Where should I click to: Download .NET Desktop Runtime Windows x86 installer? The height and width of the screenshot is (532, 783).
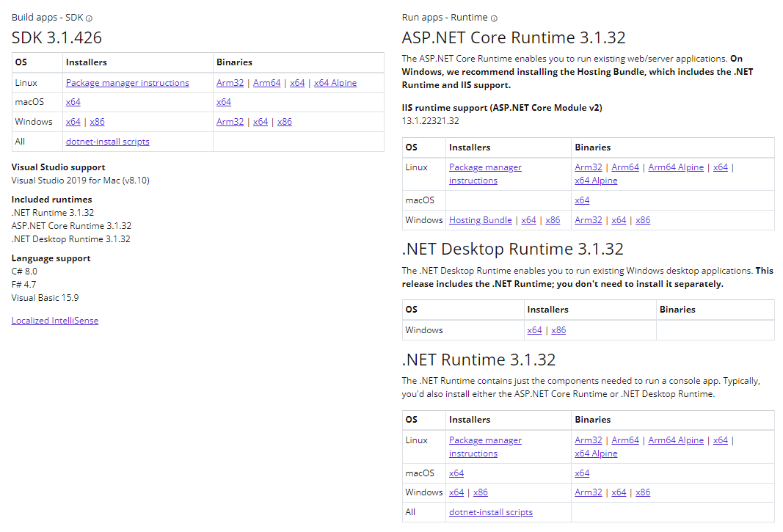(x=558, y=330)
